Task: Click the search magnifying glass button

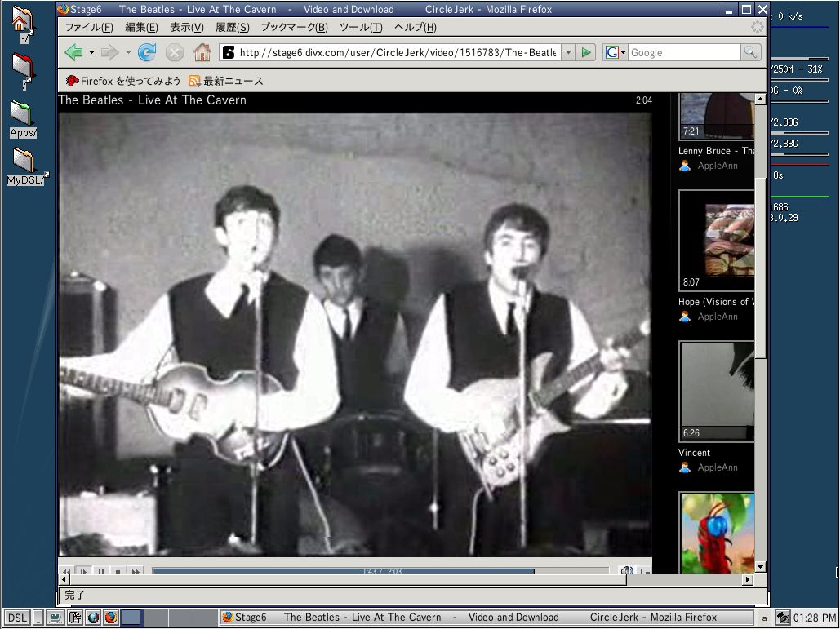Action: coord(750,52)
